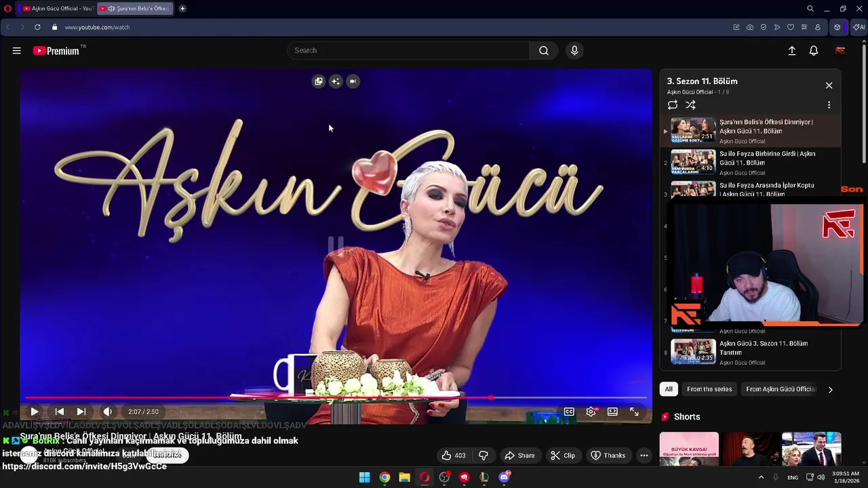The height and width of the screenshot is (488, 868).
Task: Open playlist more options menu
Action: (x=829, y=105)
